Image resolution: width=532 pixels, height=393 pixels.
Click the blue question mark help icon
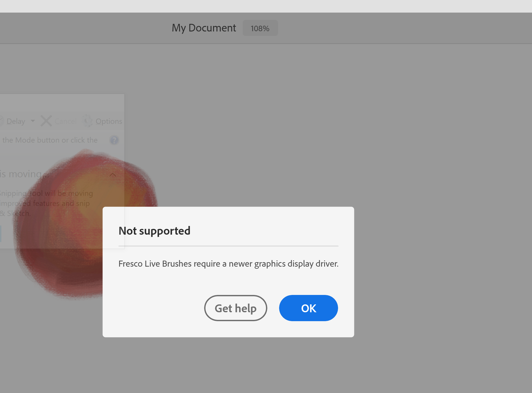tap(114, 140)
